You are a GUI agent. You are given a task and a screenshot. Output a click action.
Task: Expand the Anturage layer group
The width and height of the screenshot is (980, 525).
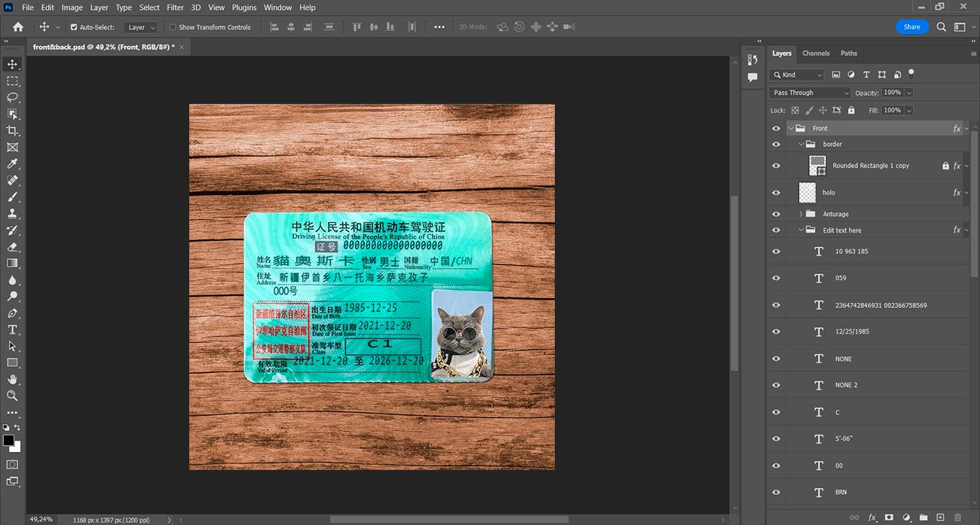click(801, 214)
